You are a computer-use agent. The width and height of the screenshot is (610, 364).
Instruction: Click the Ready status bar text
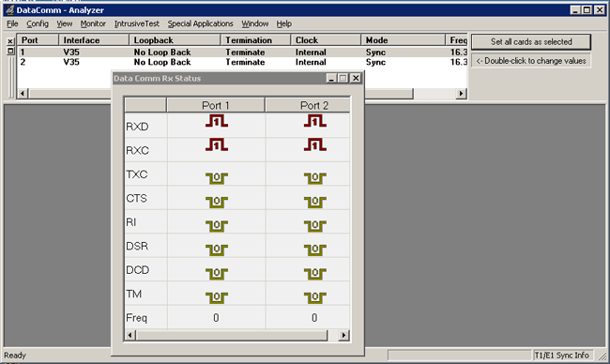[x=15, y=355]
